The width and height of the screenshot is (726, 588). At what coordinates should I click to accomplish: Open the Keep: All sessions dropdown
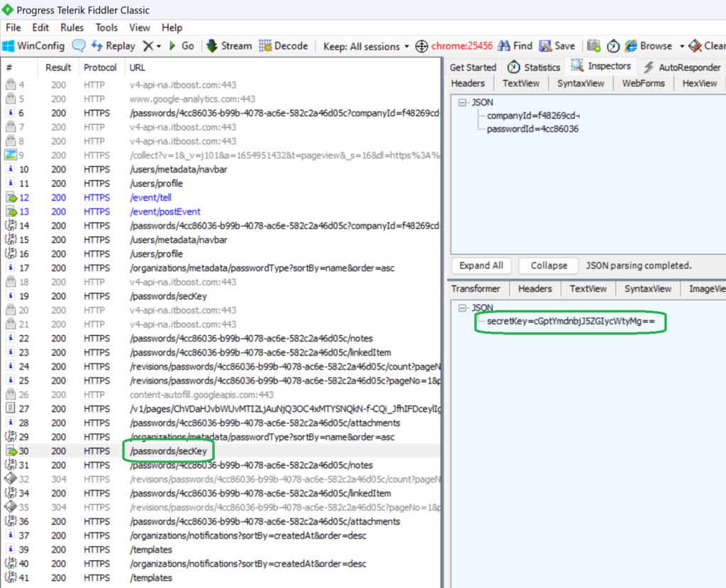[366, 46]
